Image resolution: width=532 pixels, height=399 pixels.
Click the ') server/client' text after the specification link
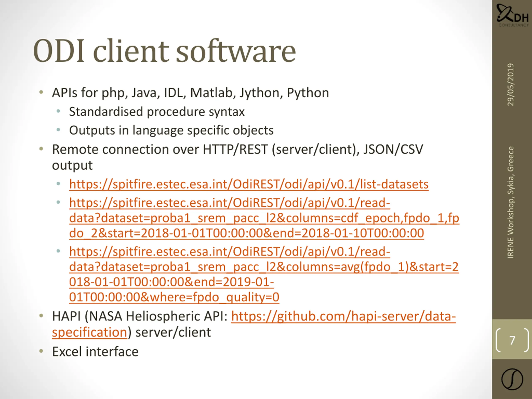(x=169, y=332)
